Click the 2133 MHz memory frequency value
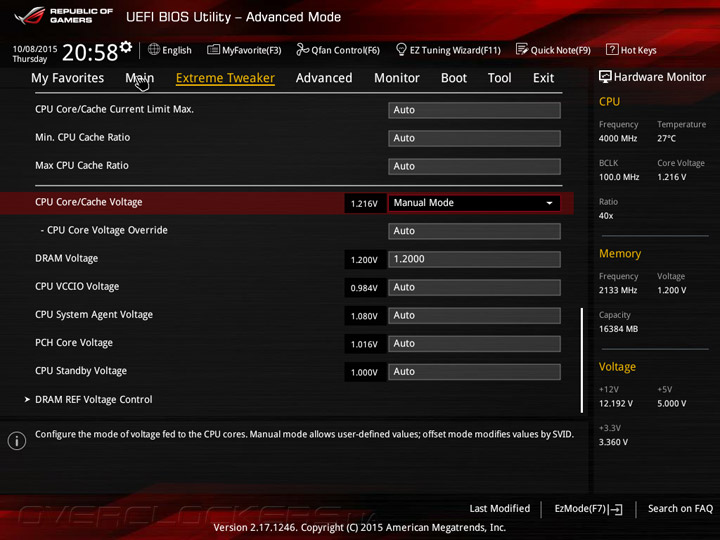 pos(618,290)
